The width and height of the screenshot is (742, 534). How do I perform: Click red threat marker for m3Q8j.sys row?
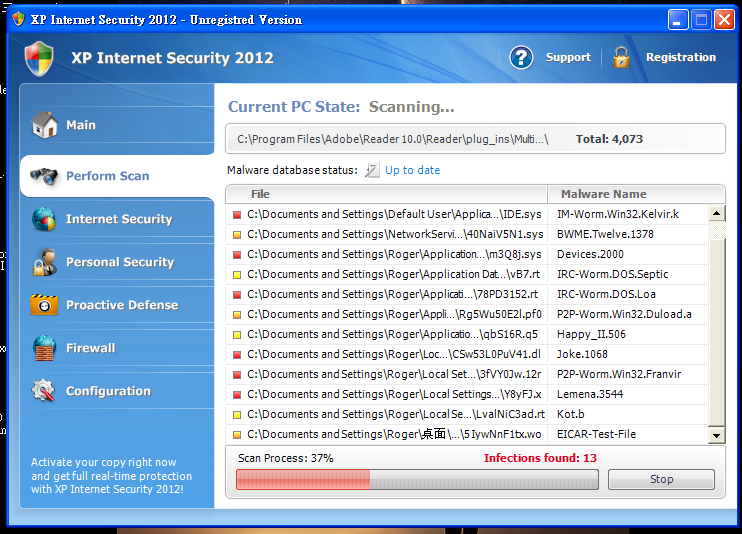(237, 255)
